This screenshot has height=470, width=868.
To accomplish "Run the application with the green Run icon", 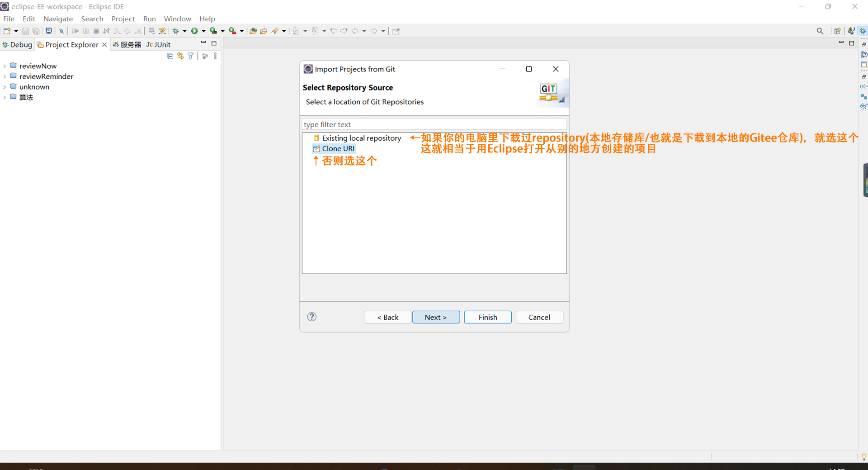I will point(194,30).
